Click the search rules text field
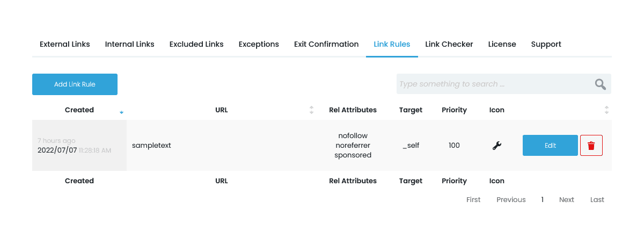This screenshot has height=230, width=644. pyautogui.click(x=493, y=84)
